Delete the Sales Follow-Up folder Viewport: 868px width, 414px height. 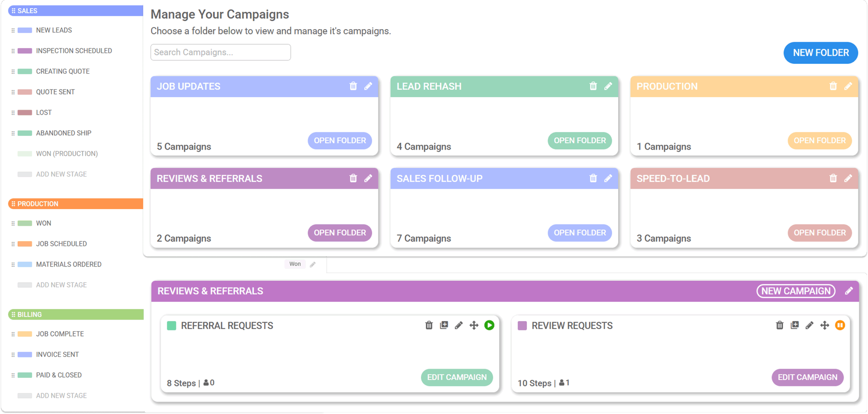click(x=593, y=178)
